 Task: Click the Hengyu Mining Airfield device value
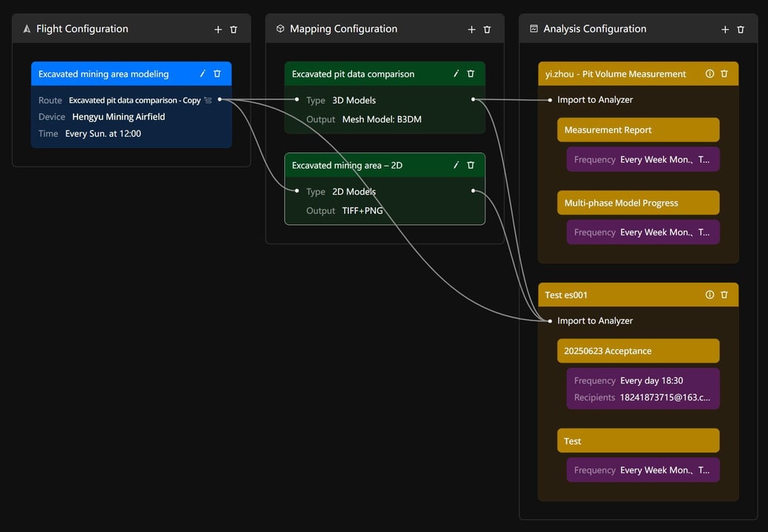coord(118,117)
